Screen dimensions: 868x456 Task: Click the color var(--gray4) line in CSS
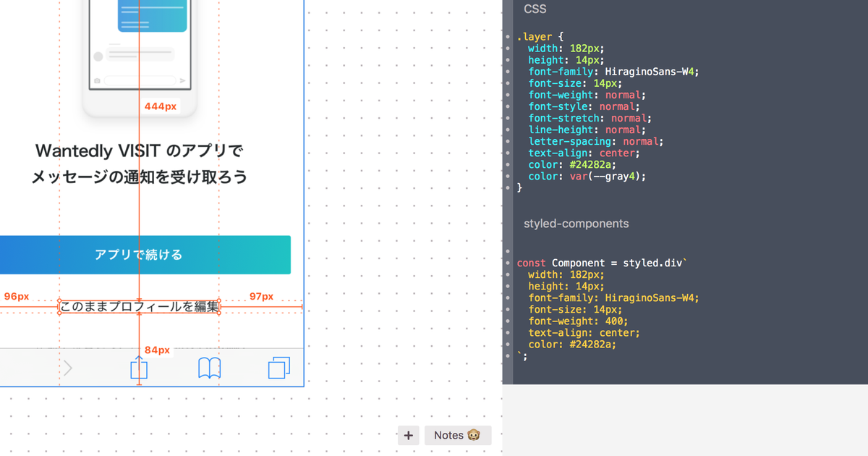click(587, 176)
